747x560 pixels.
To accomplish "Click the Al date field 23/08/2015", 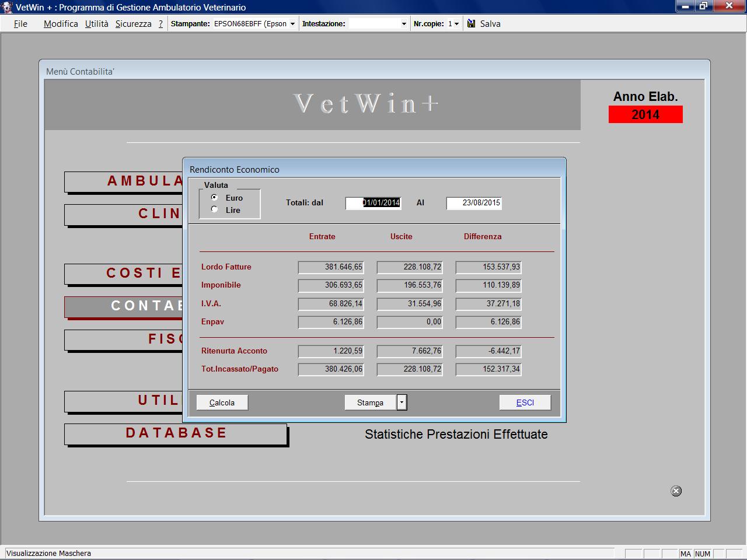I will click(474, 202).
